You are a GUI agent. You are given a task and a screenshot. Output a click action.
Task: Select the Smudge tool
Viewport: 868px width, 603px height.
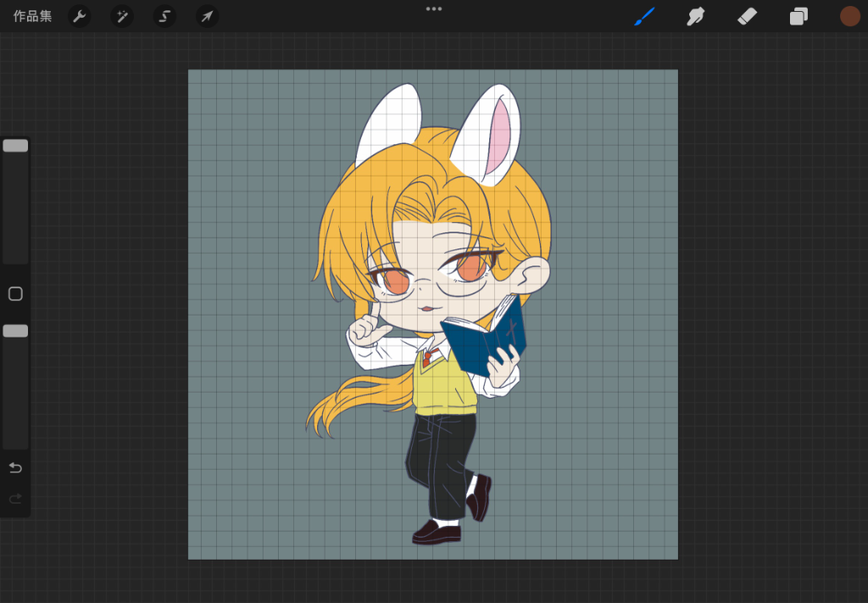pyautogui.click(x=696, y=16)
